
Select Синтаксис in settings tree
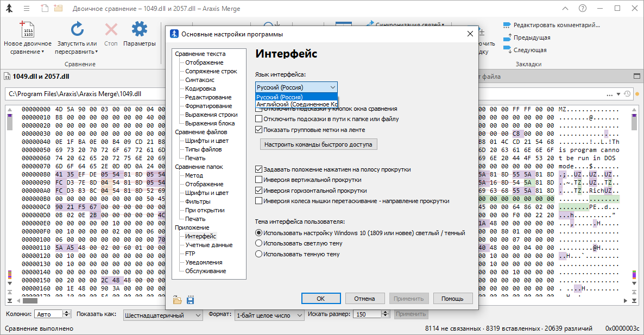click(x=200, y=80)
